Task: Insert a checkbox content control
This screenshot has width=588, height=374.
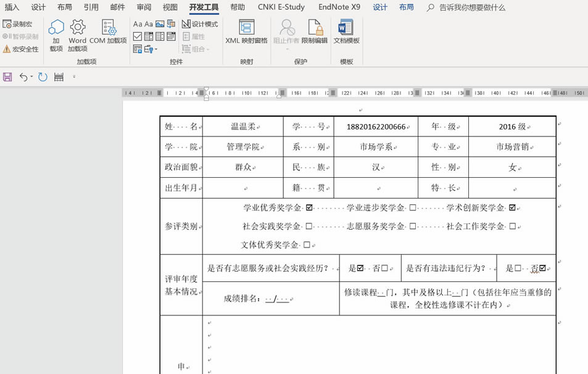Action: point(136,36)
